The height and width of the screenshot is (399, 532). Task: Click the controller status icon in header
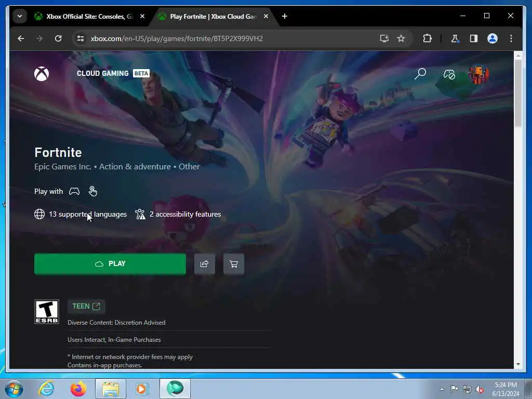449,74
